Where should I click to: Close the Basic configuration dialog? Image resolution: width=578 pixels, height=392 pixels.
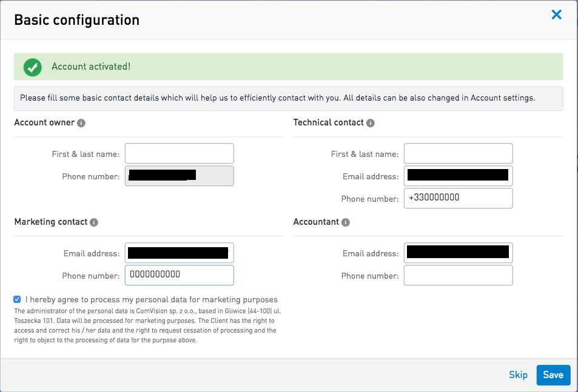click(x=556, y=15)
